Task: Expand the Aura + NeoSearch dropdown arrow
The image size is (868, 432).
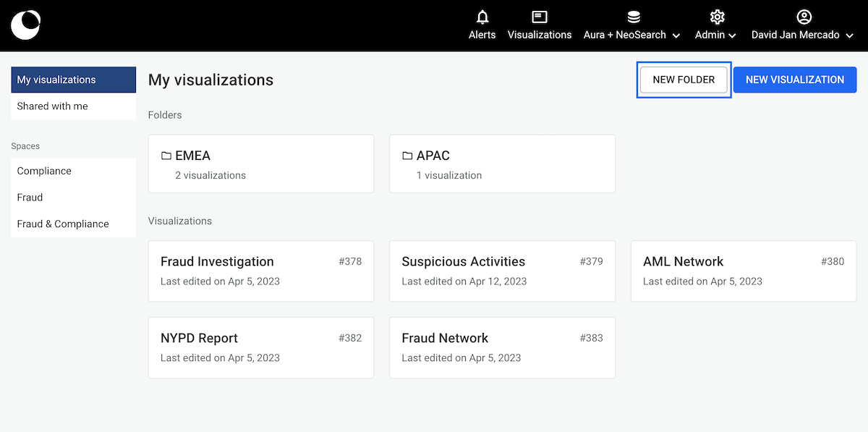Action: [676, 35]
